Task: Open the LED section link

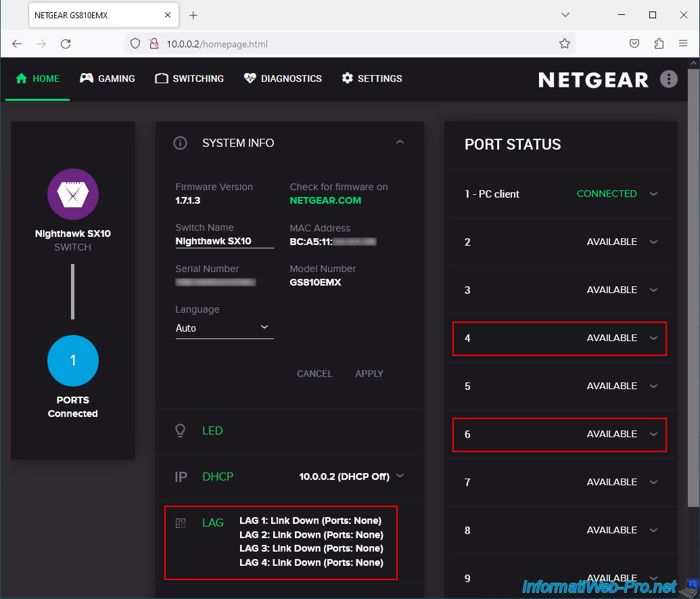Action: [212, 430]
